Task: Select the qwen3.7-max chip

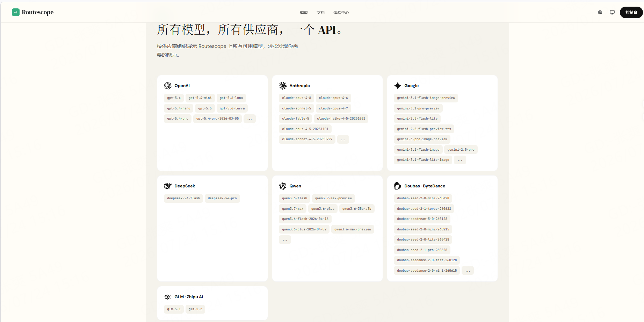Action: pyautogui.click(x=292, y=209)
